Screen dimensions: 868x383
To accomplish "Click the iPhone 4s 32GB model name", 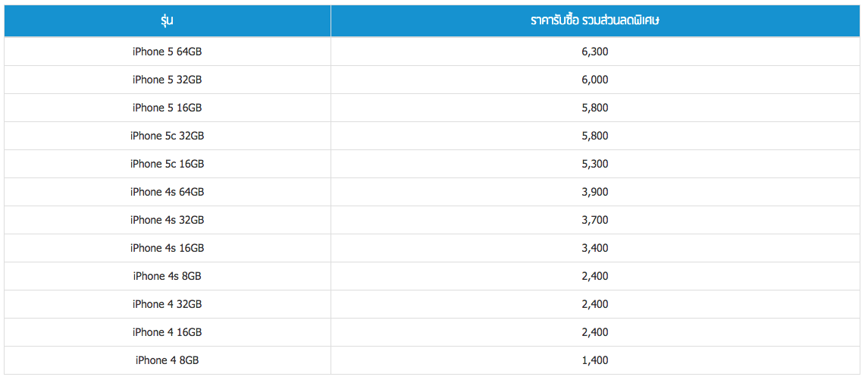I will tap(167, 220).
